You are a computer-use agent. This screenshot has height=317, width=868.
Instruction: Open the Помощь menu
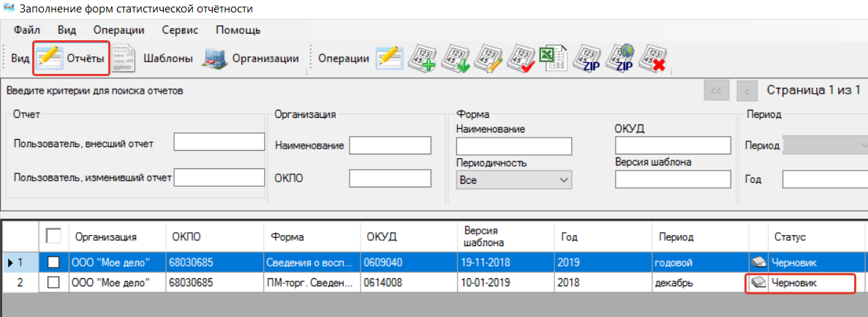coord(238,30)
